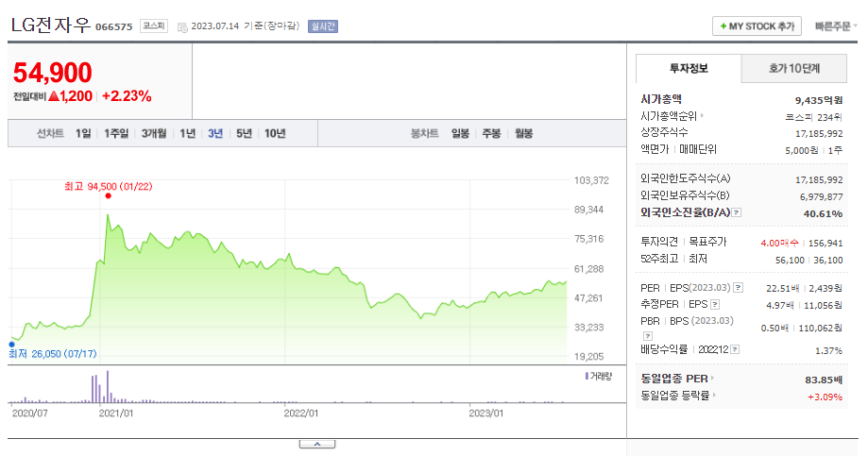Select the 1주일 line chart period
868x456 pixels.
tap(116, 133)
